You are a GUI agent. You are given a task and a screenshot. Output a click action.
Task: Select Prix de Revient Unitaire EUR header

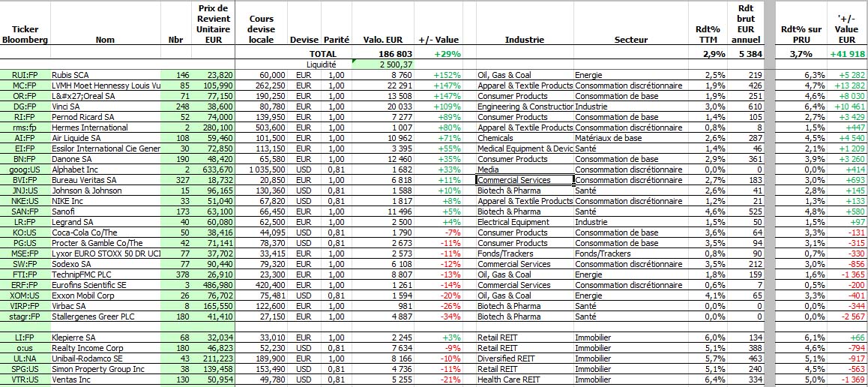coord(213,24)
